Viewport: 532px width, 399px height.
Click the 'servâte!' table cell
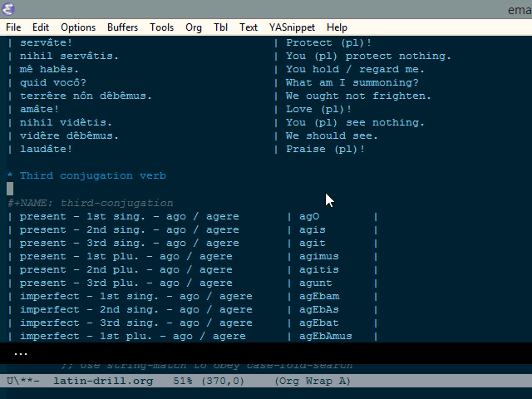click(x=46, y=42)
